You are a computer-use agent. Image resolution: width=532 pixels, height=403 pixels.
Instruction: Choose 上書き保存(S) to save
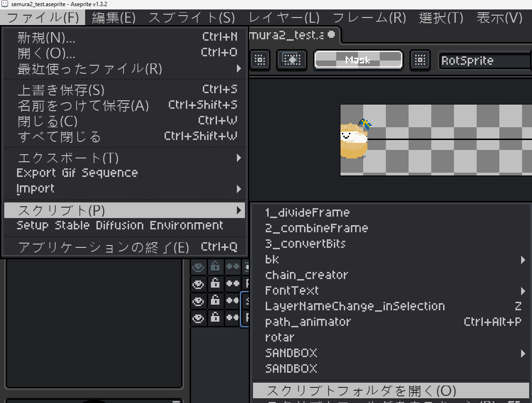(124, 90)
